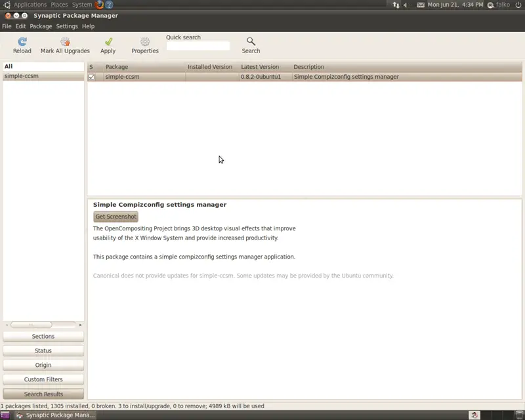This screenshot has width=525, height=420.
Task: Open the Settings menu
Action: coord(67,26)
